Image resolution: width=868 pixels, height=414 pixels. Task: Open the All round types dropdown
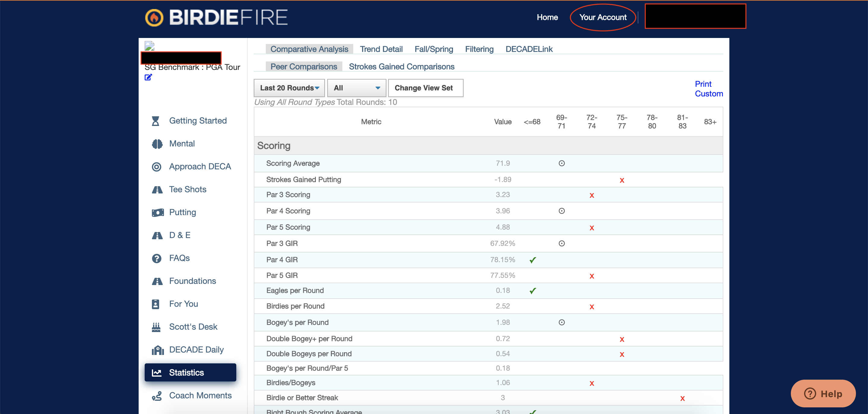coord(357,88)
